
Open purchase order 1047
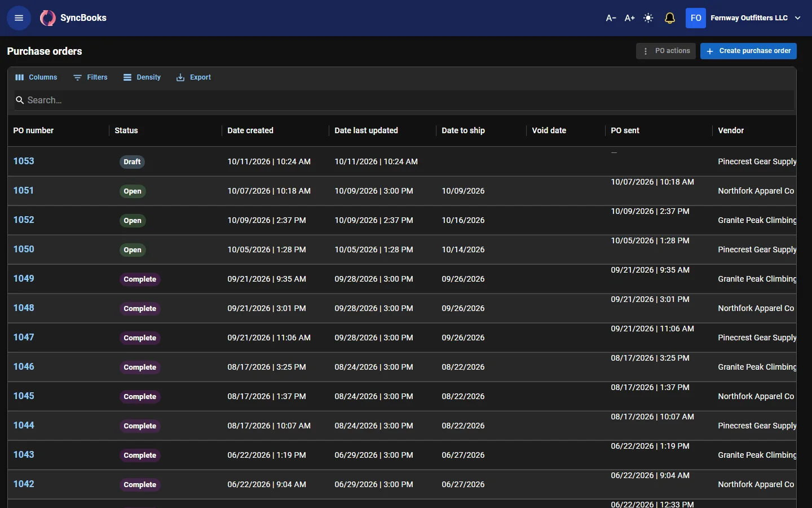point(24,337)
